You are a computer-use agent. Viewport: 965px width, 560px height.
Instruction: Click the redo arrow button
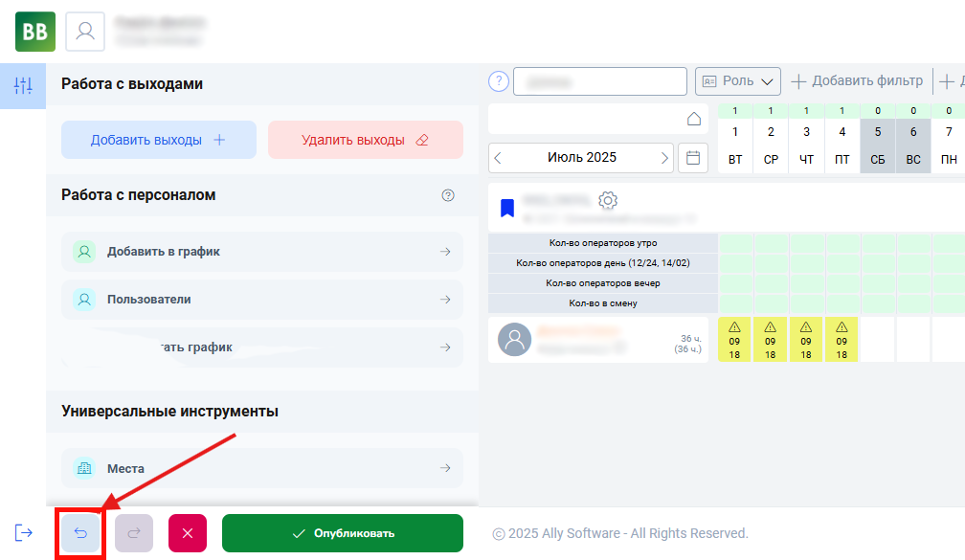(134, 533)
